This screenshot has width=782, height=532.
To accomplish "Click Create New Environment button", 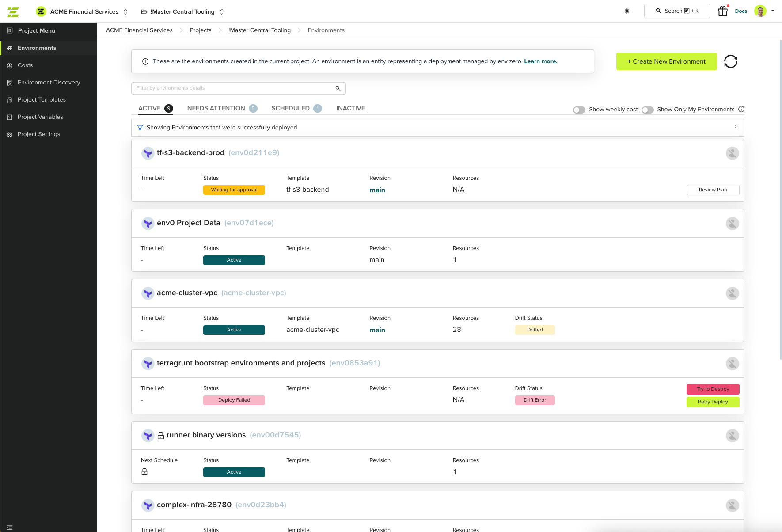I will pos(666,61).
